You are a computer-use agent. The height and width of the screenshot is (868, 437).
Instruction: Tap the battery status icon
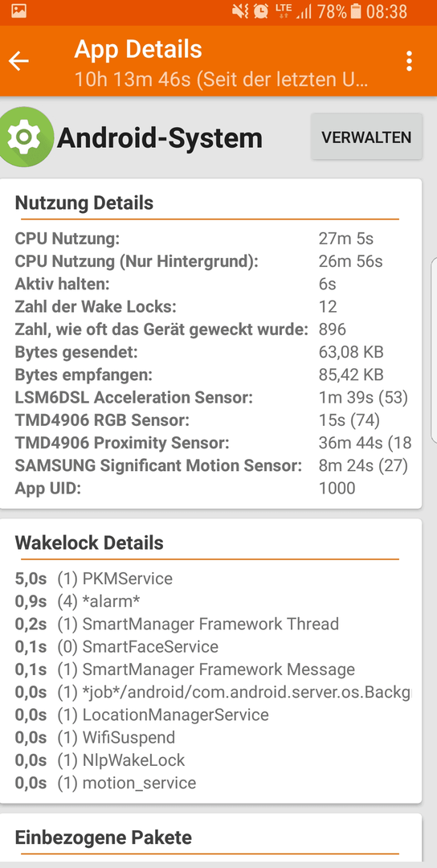(356, 11)
